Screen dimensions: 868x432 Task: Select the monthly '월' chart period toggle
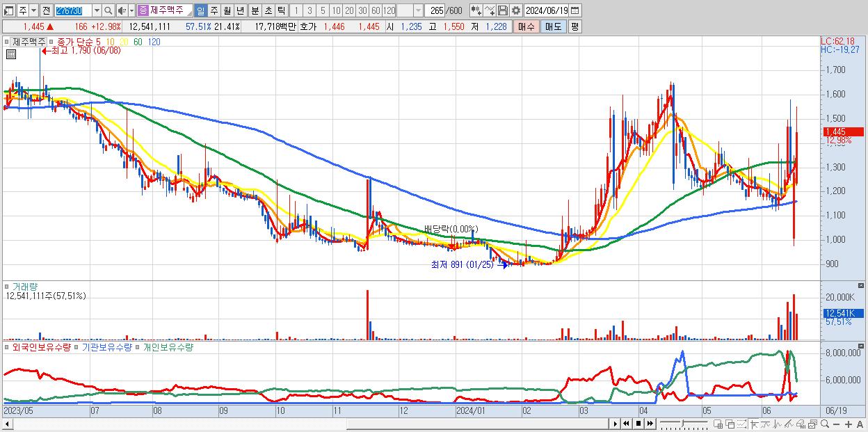tap(227, 11)
